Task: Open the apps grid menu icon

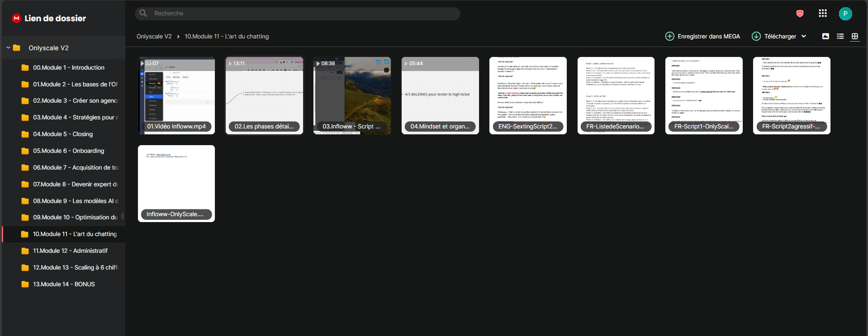Action: pyautogui.click(x=823, y=13)
